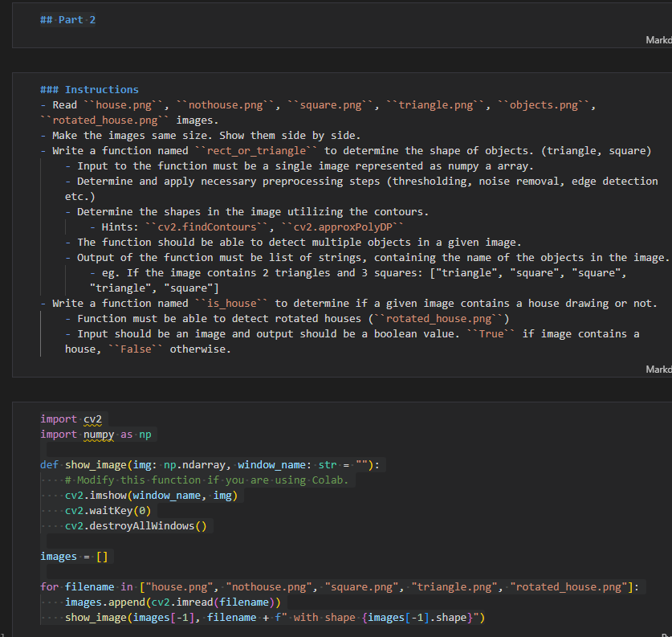
Task: Click "house.png" string in the for loop
Action: click(179, 587)
